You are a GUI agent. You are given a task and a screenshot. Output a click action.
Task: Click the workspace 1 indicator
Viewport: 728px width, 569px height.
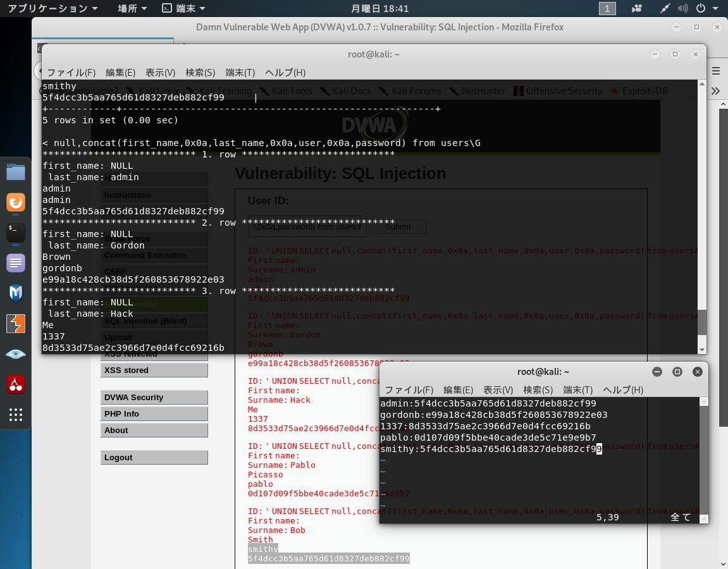coord(607,8)
